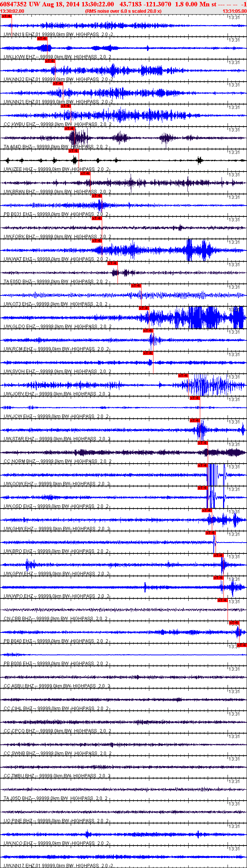Click the event ID 60847352 in the header
This screenshot has width=247, height=868.
point(13,4)
